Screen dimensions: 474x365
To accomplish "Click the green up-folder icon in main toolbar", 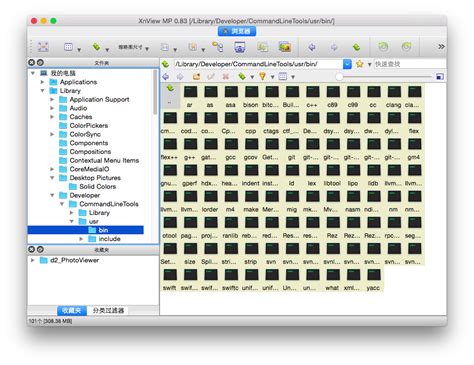I will [x=357, y=47].
